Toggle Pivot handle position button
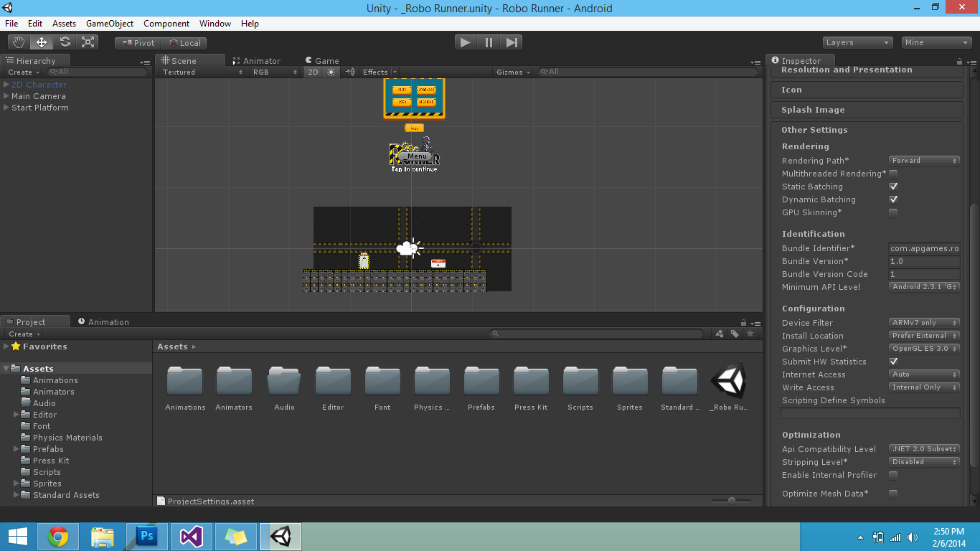Screen dimensions: 980x551 coord(138,43)
